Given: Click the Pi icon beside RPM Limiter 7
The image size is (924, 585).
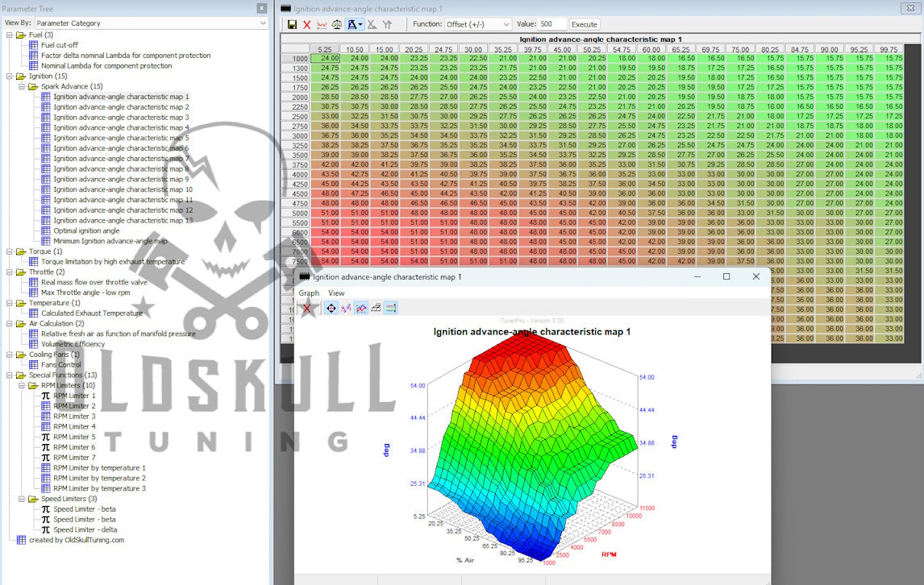Looking at the screenshot, I should tap(46, 458).
